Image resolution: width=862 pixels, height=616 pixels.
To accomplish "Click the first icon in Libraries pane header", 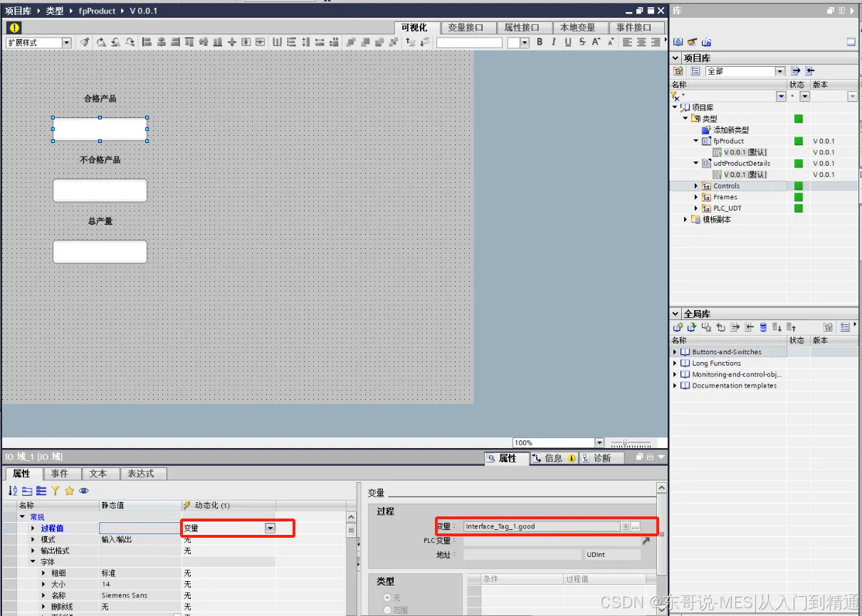I will [x=678, y=42].
